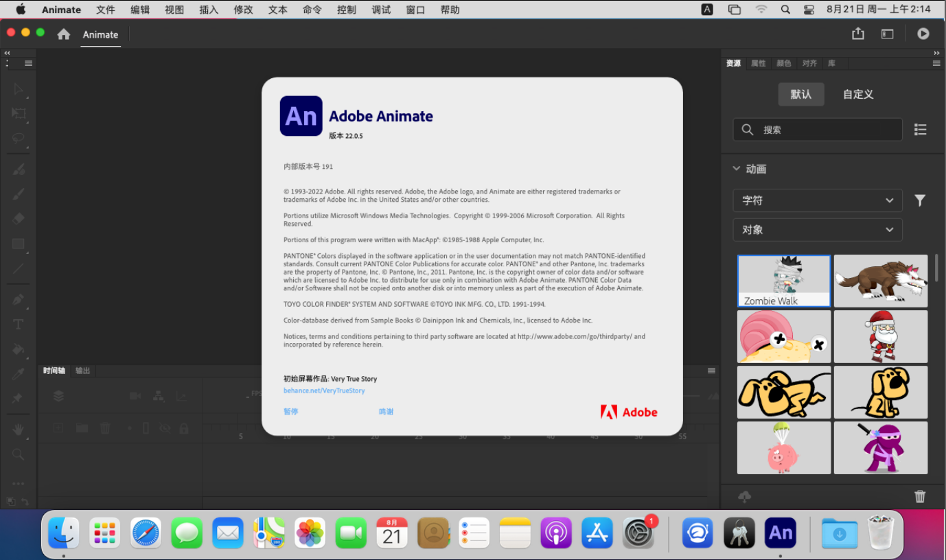Click the 暂停 link in About dialog

coord(291,412)
